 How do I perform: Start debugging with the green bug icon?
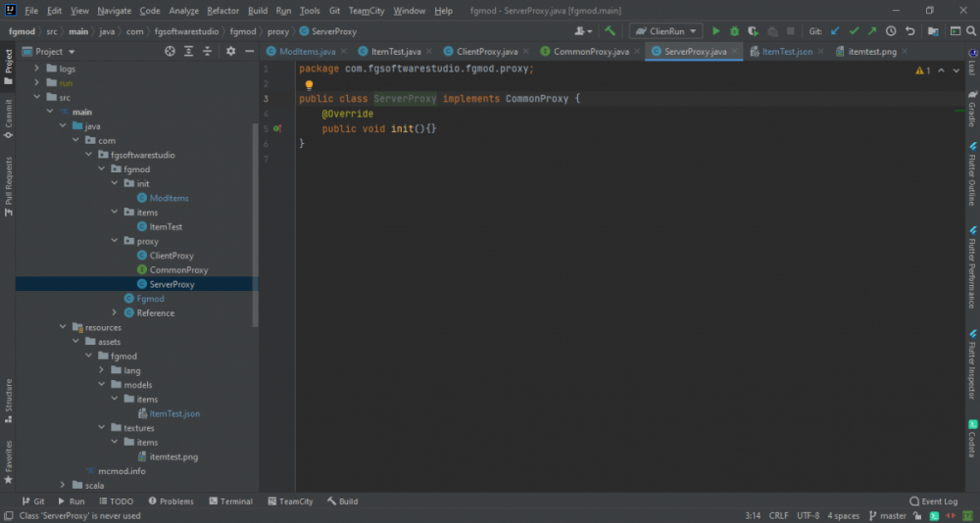coord(734,30)
